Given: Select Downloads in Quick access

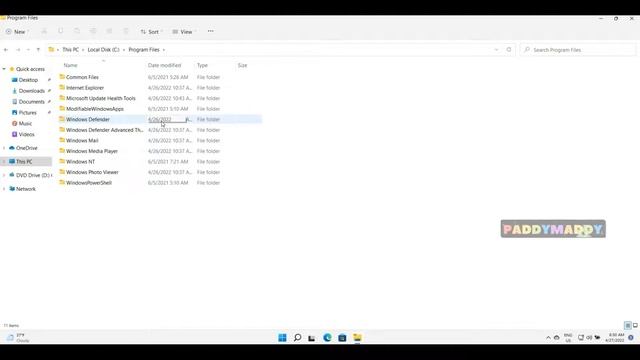Looking at the screenshot, I should tap(31, 91).
